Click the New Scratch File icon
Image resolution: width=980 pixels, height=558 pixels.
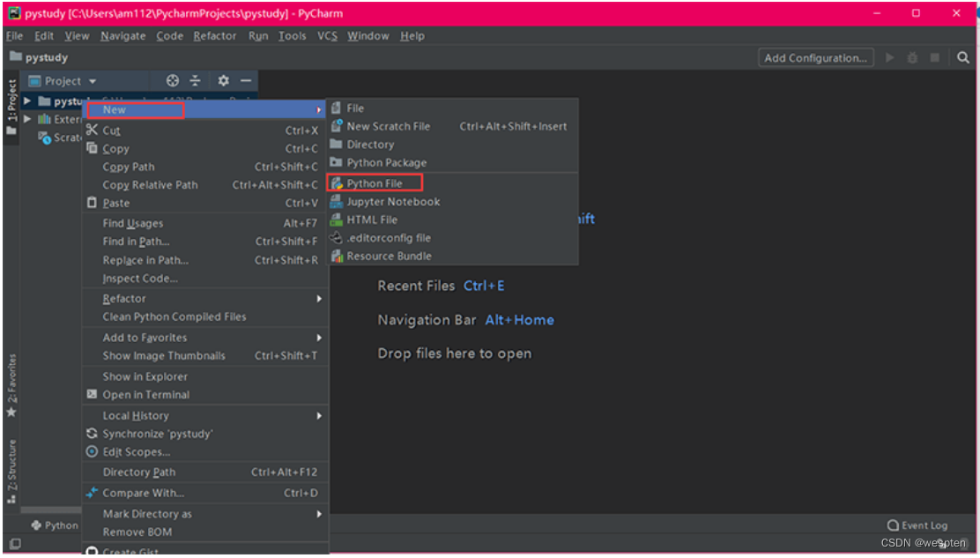coord(337,126)
